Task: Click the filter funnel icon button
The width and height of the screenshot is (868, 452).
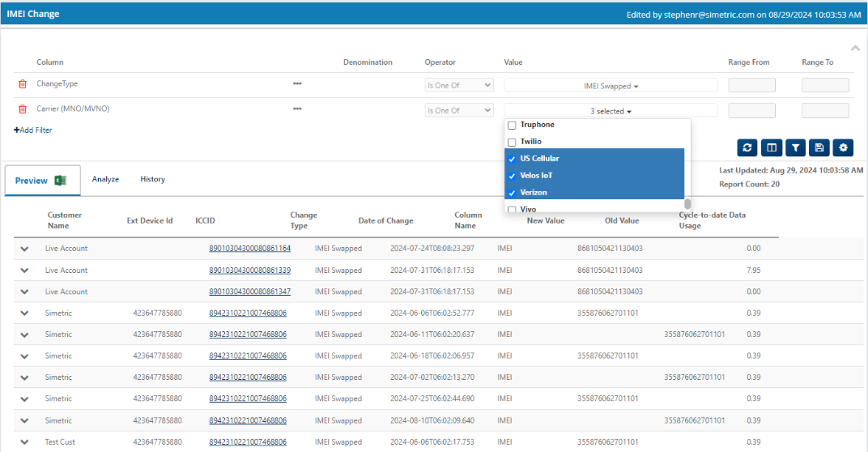Action: coord(795,147)
